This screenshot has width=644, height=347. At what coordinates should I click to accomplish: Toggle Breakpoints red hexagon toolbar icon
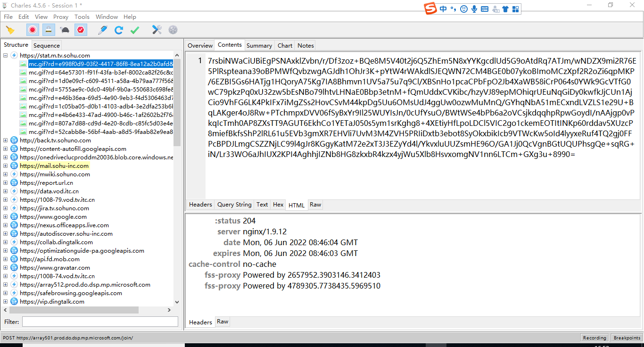click(81, 30)
